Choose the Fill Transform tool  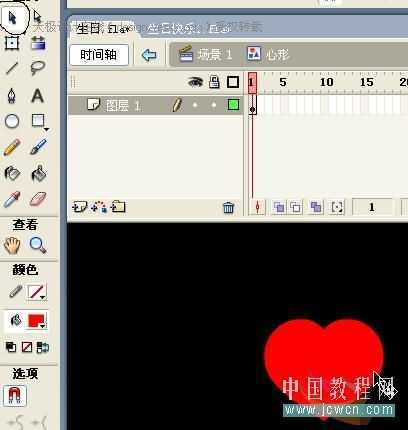[38, 43]
